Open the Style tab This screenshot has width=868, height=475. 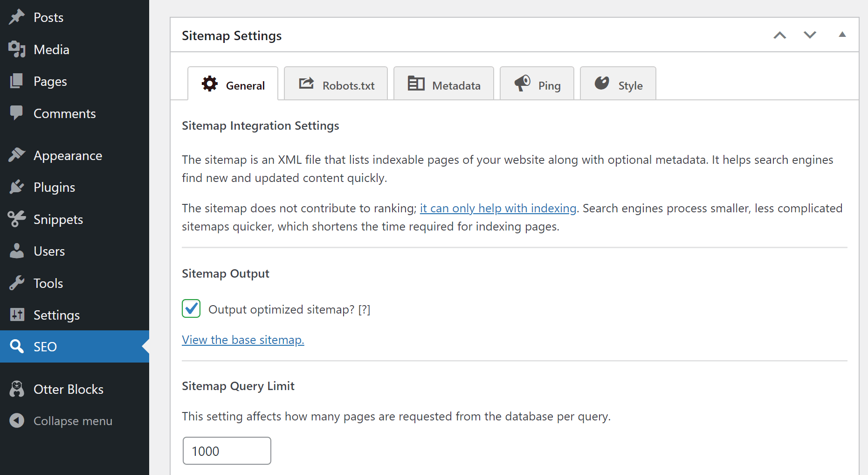[x=618, y=84]
